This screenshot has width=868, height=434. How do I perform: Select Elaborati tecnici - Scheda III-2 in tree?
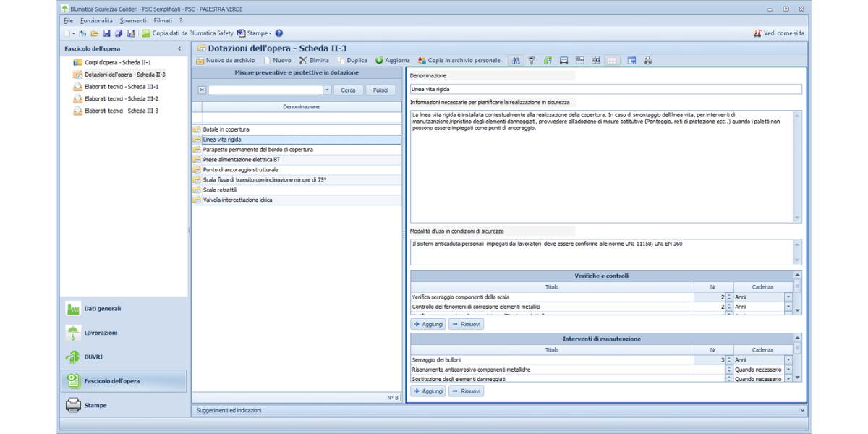pyautogui.click(x=122, y=98)
